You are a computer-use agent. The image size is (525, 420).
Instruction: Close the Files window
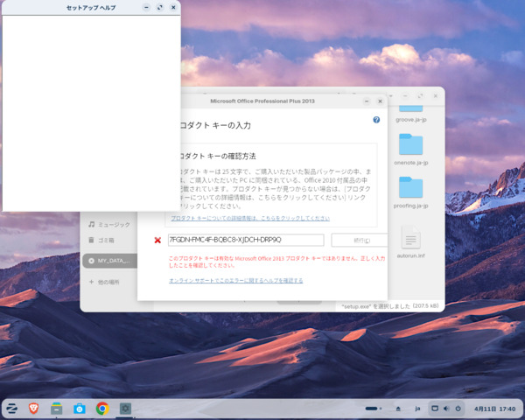click(x=435, y=96)
